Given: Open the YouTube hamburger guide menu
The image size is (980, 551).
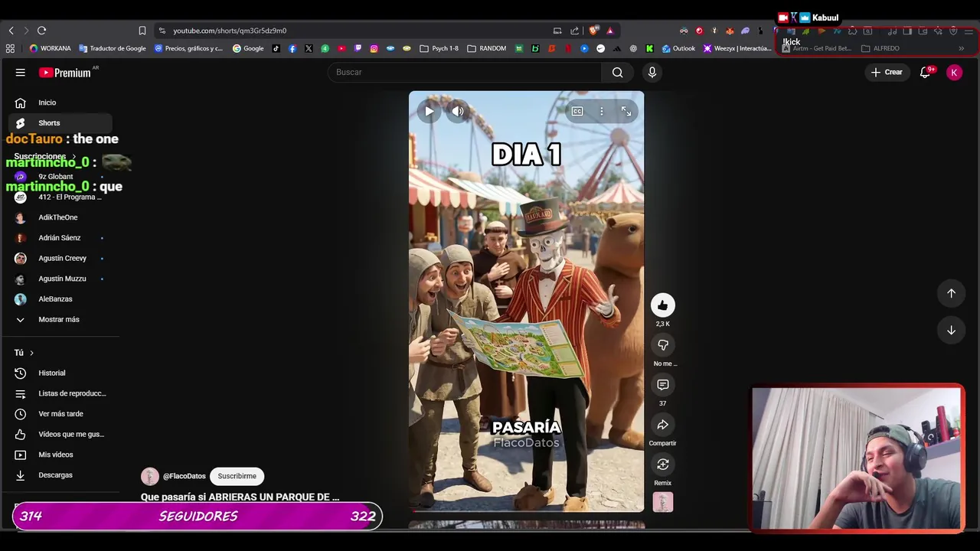Looking at the screenshot, I should pos(21,73).
